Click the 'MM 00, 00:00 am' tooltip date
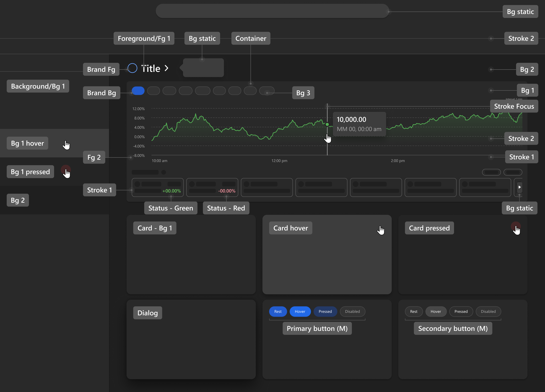Viewport: 545px width, 392px height. coord(359,129)
